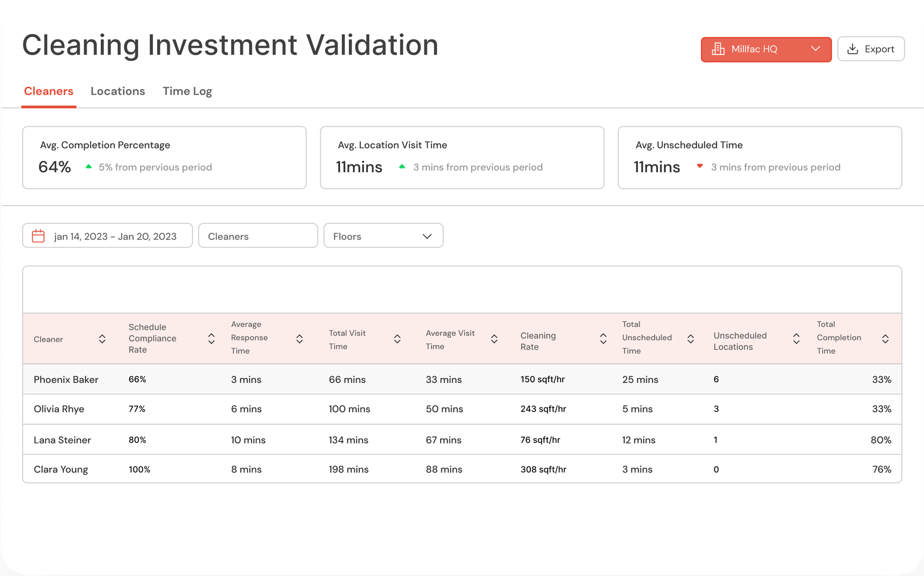
Task: Open the Cleaners filter field
Action: tap(258, 236)
